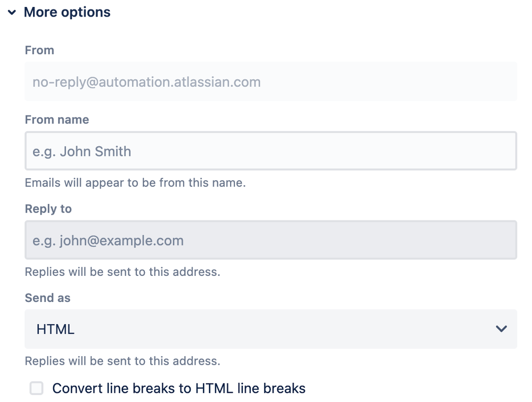
Task: Collapse the More options chevron
Action: [x=12, y=13]
